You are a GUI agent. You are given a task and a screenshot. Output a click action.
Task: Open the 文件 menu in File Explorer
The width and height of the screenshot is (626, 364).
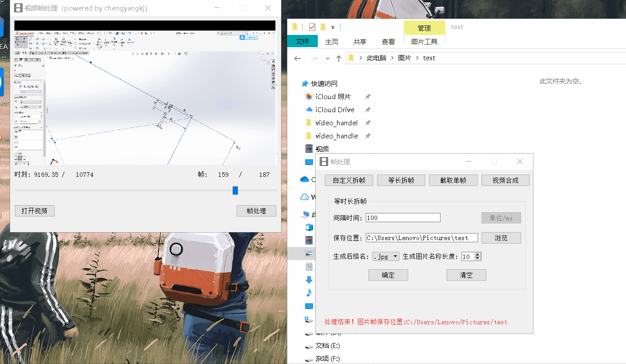click(x=302, y=41)
